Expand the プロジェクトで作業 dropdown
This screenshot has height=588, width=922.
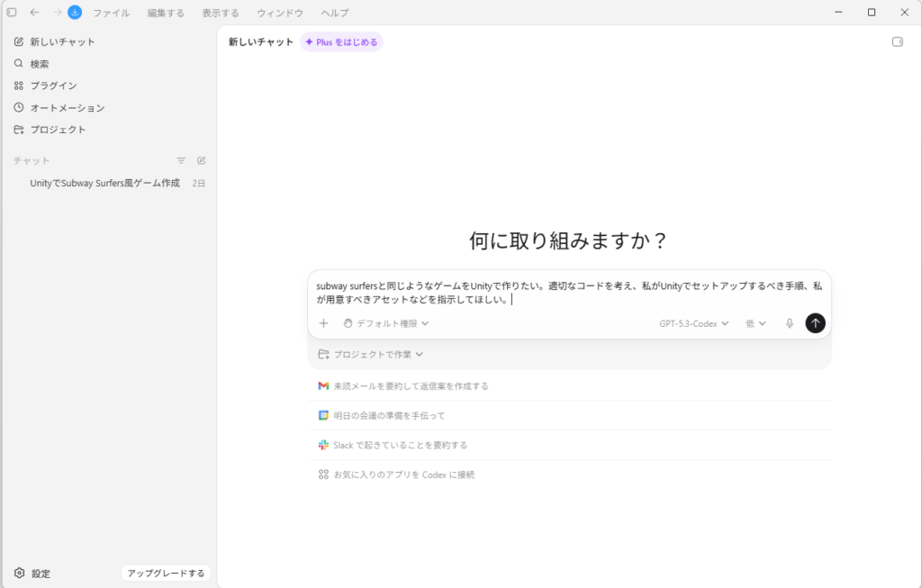[371, 355]
